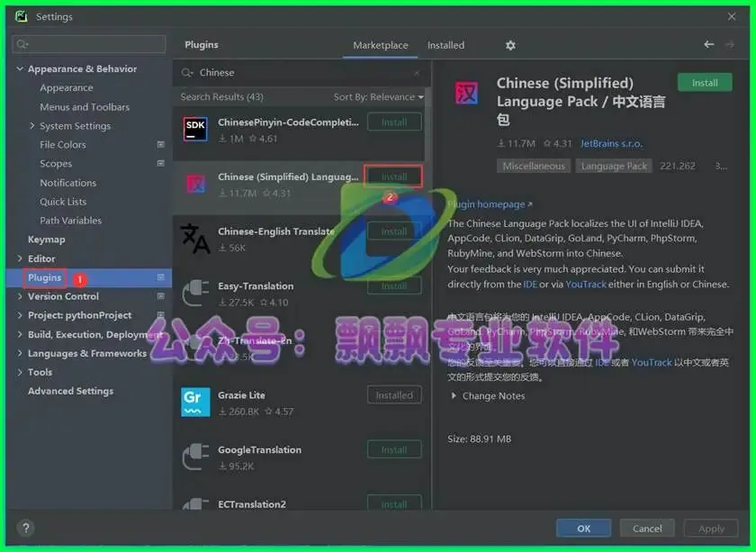Click the project-level marker icon beside File Colors
This screenshot has width=756, height=552.
pyautogui.click(x=161, y=144)
